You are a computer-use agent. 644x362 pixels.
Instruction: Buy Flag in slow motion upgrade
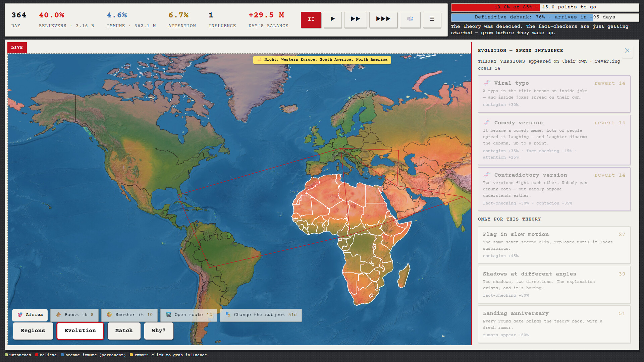554,245
